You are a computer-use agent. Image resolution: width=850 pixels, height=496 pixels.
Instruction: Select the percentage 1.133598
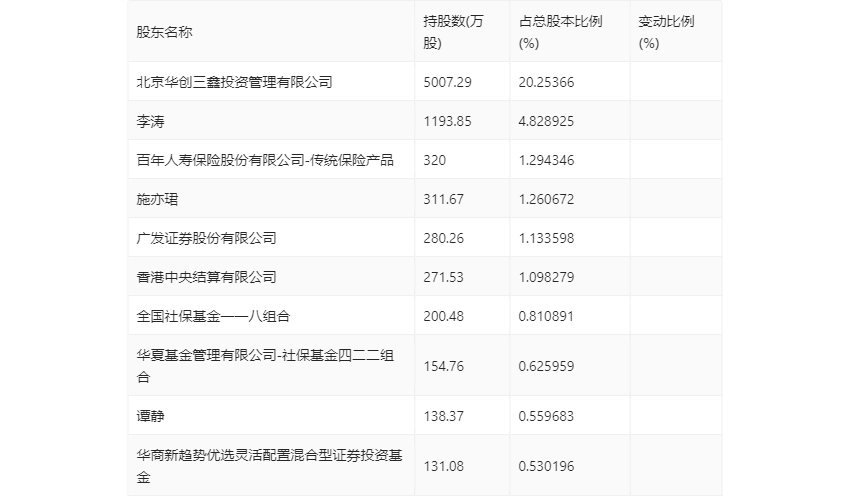coord(546,239)
